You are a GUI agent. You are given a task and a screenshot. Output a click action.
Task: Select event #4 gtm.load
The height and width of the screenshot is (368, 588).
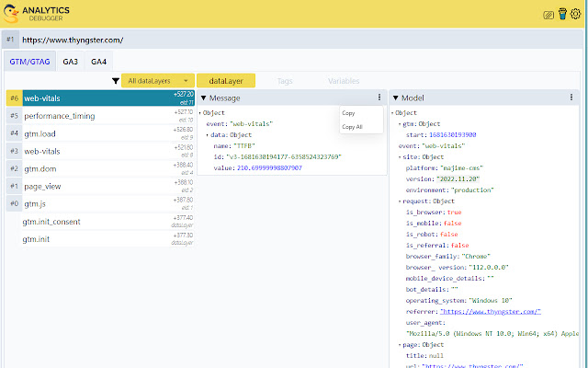pyautogui.click(x=100, y=133)
